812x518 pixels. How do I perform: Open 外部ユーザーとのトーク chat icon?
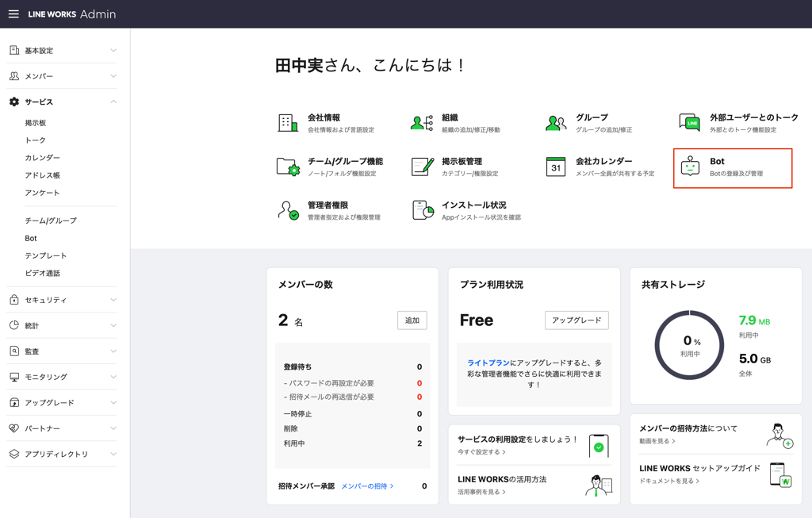[x=690, y=123]
